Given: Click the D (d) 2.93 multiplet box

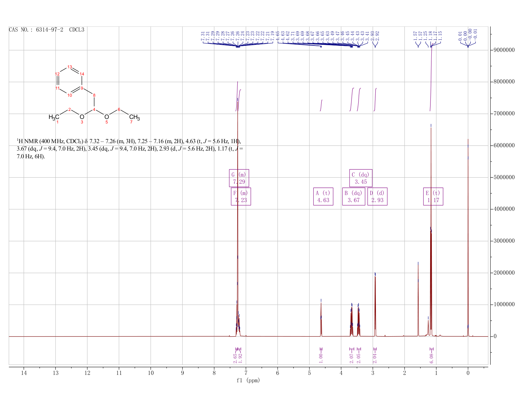Looking at the screenshot, I should [x=377, y=196].
